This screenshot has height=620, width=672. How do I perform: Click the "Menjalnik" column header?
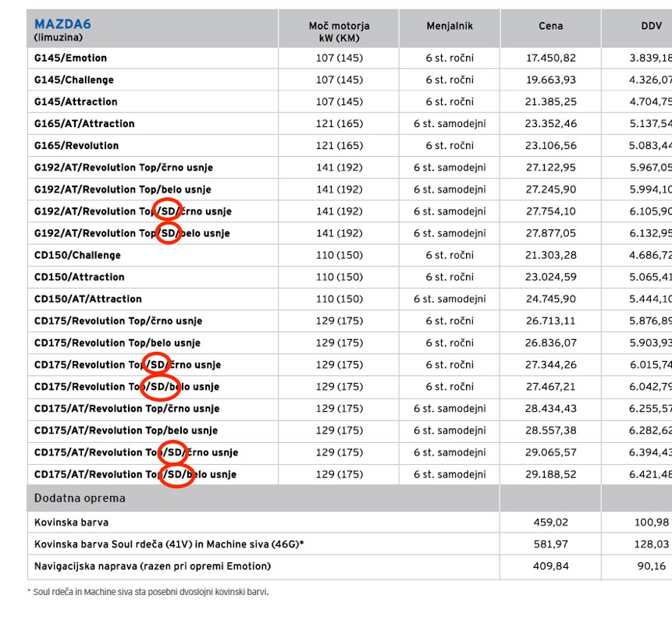[450, 26]
